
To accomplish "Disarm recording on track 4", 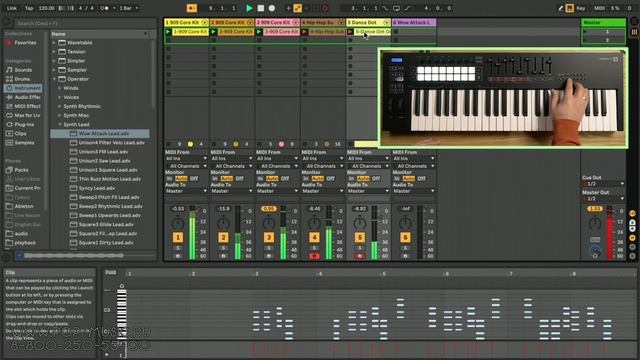I will coord(314,256).
